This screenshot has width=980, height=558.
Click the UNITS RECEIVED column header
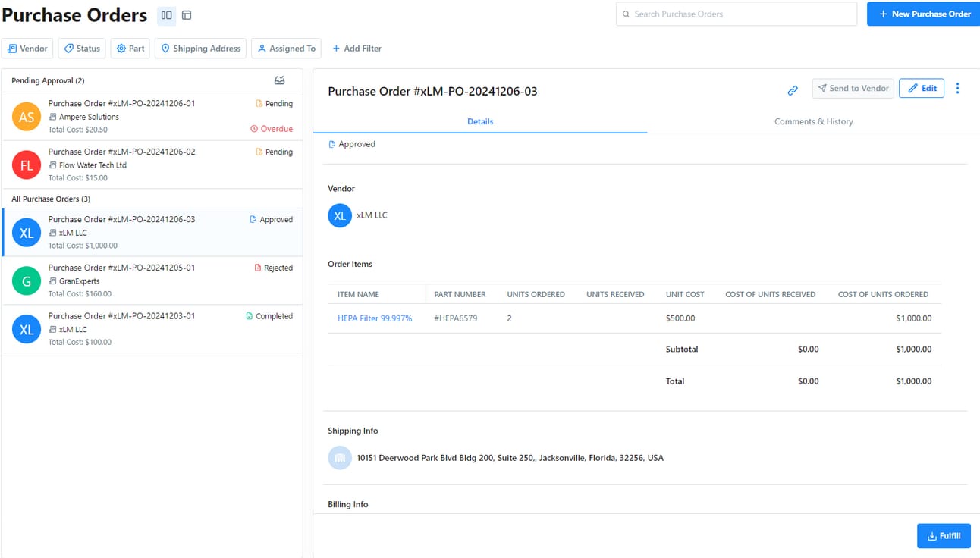click(615, 294)
